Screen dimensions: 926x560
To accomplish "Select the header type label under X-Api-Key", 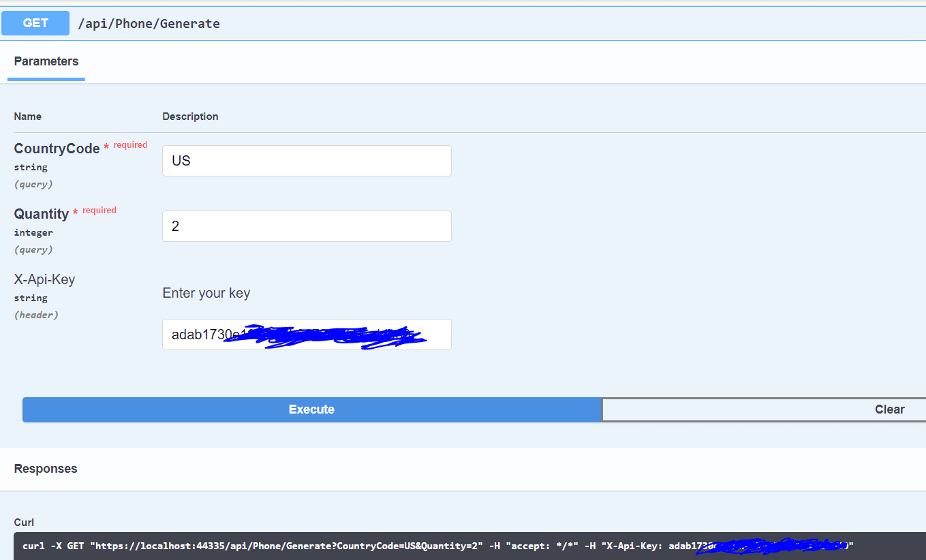I will [35, 314].
